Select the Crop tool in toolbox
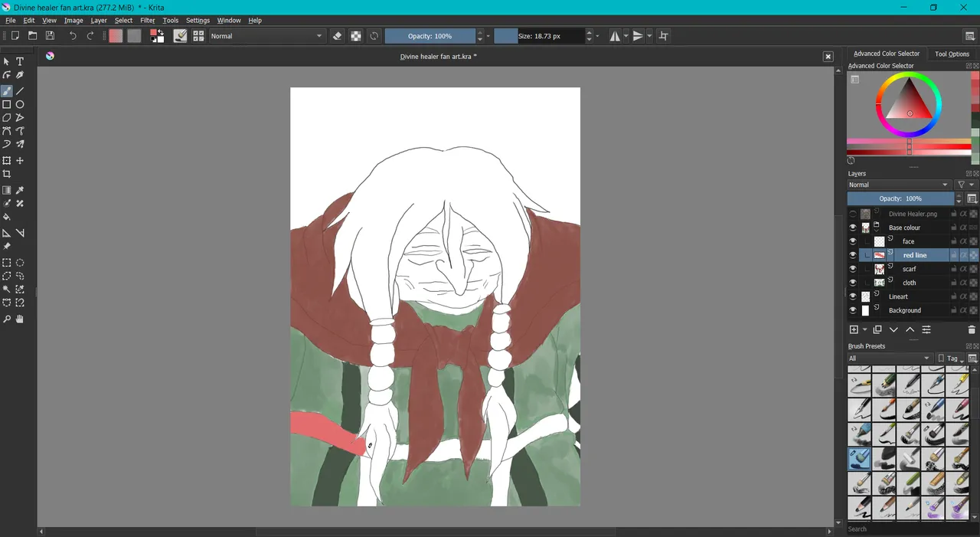Screen dimensions: 980x537 coord(7,174)
